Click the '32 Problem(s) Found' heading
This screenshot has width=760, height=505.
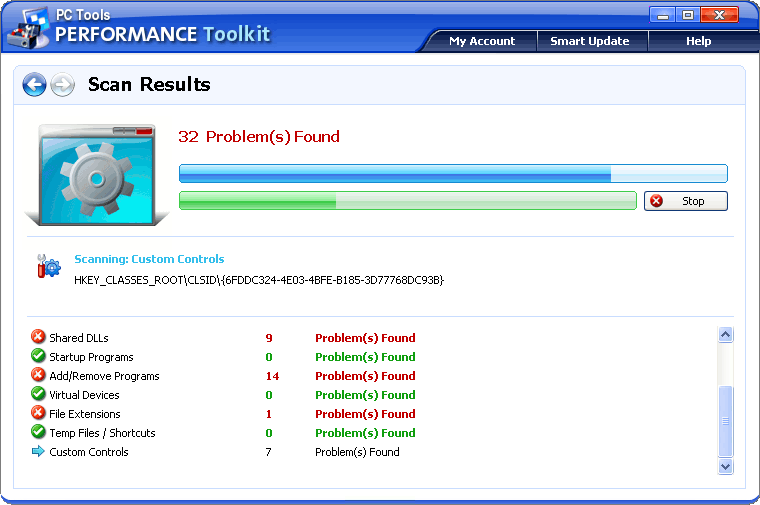click(x=259, y=137)
